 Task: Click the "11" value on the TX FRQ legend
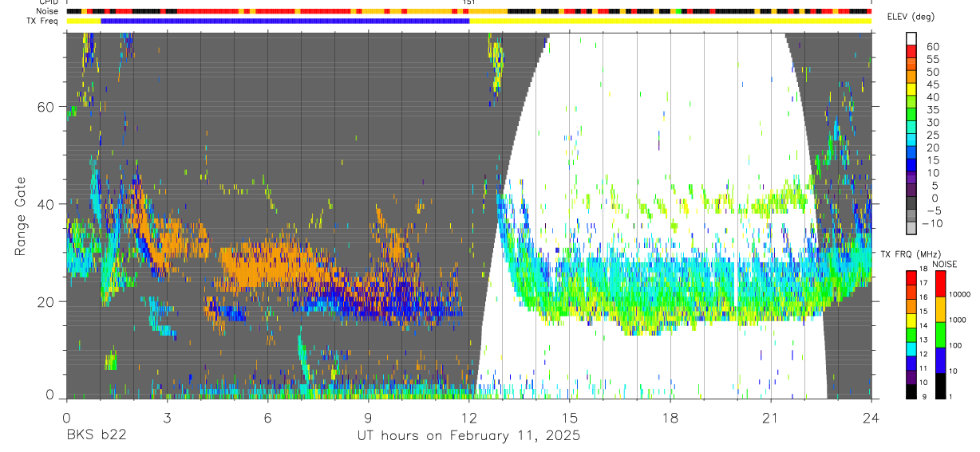click(x=923, y=368)
